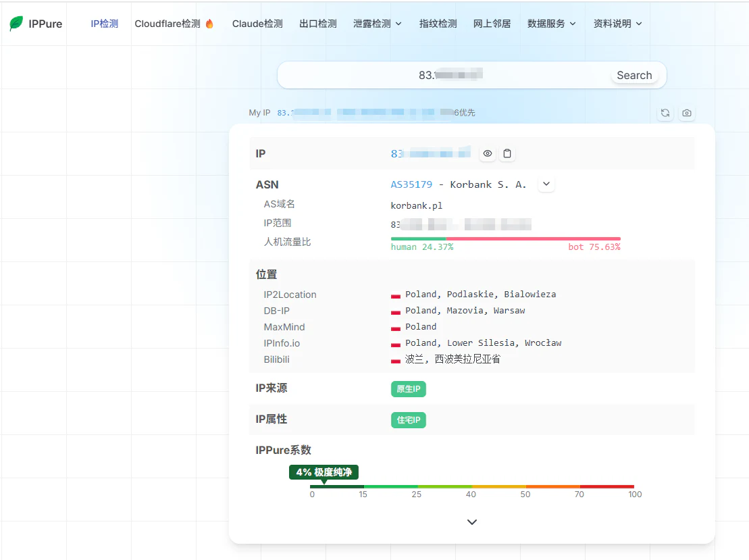Navigate to 指纹检测
The height and width of the screenshot is (560, 749).
(x=438, y=24)
